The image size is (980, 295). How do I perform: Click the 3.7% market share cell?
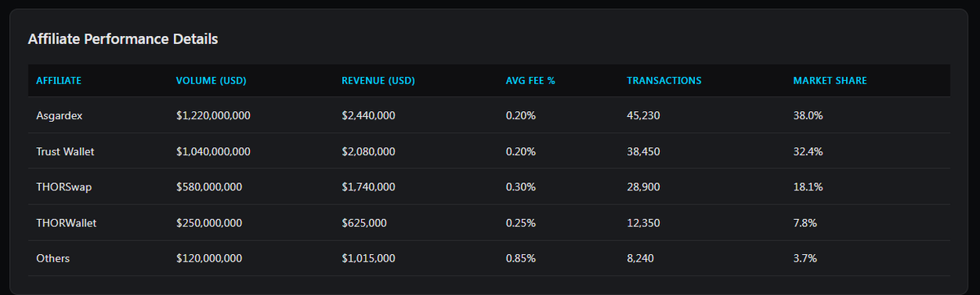pos(805,258)
